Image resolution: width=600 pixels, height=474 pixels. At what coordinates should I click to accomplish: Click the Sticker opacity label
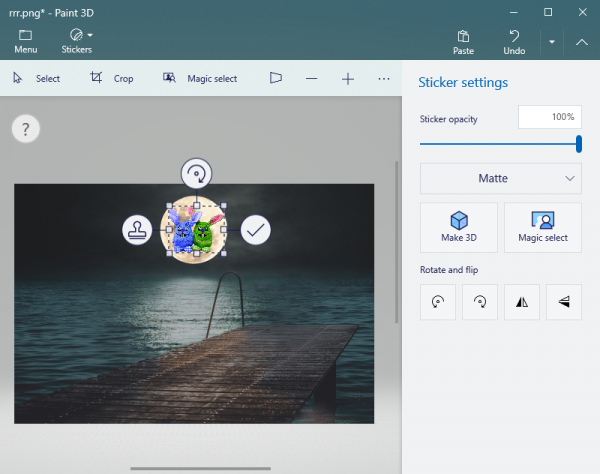448,119
